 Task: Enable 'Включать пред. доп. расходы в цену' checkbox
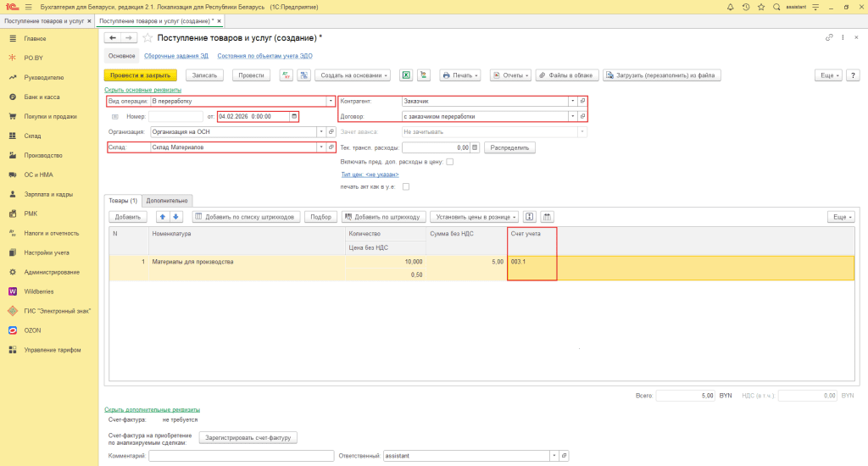click(x=450, y=161)
